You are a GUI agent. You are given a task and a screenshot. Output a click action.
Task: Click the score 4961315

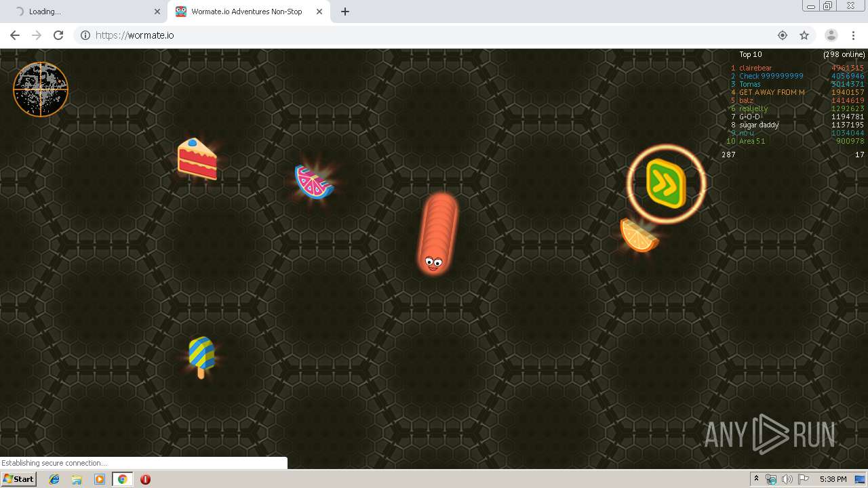click(848, 68)
